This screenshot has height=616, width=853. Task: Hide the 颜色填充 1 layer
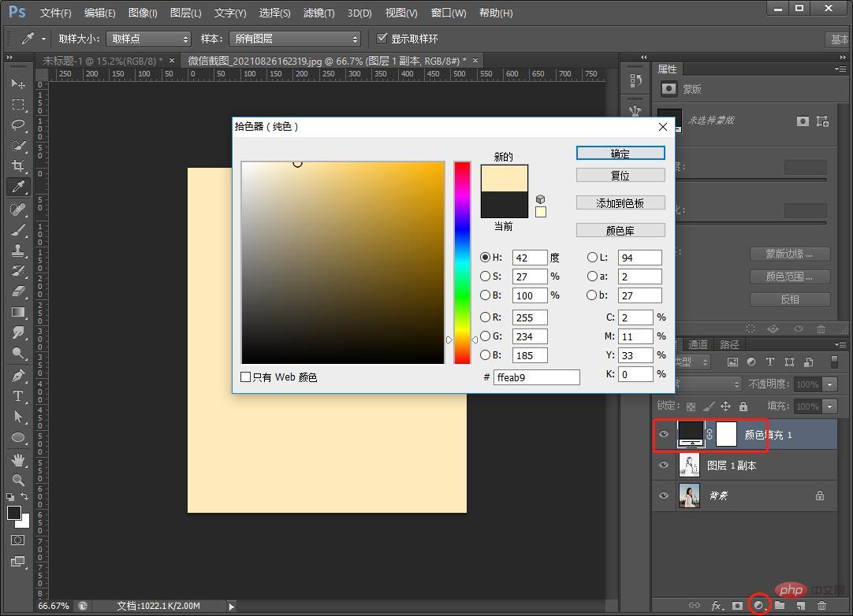click(x=664, y=434)
